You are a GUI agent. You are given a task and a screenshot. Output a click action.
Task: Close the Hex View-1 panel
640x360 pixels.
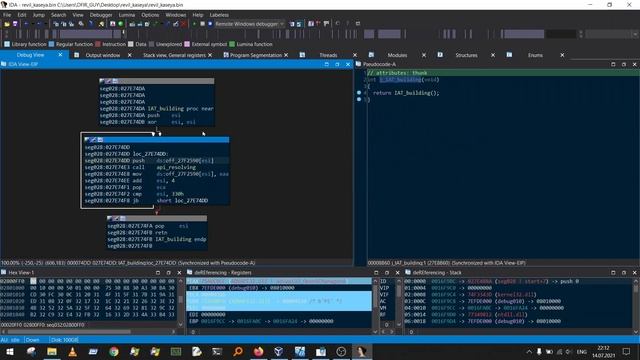[x=179, y=273]
